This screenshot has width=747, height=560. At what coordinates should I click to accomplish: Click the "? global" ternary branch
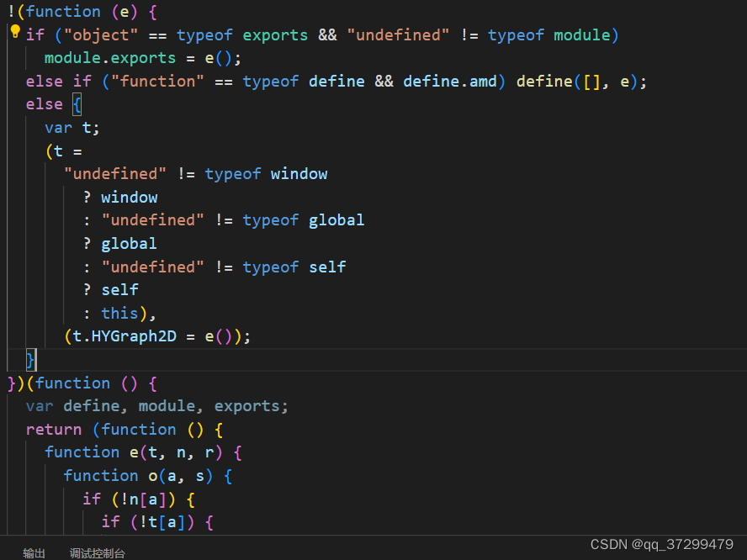tap(119, 244)
